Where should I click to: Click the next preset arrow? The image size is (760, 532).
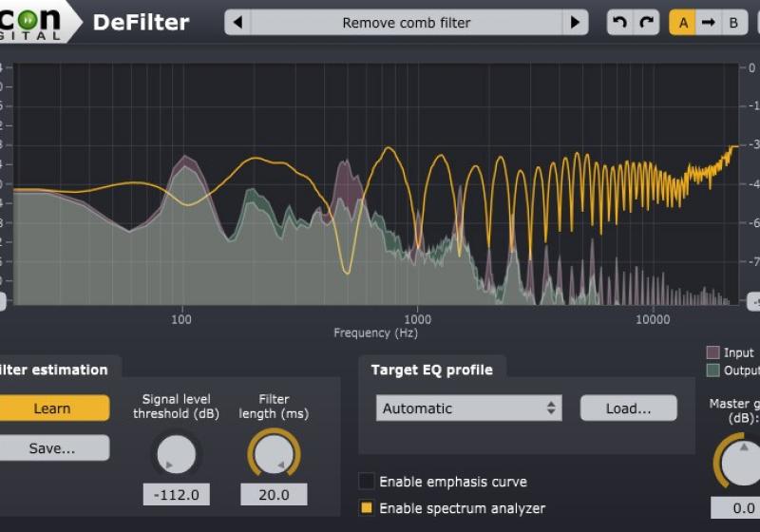click(574, 23)
